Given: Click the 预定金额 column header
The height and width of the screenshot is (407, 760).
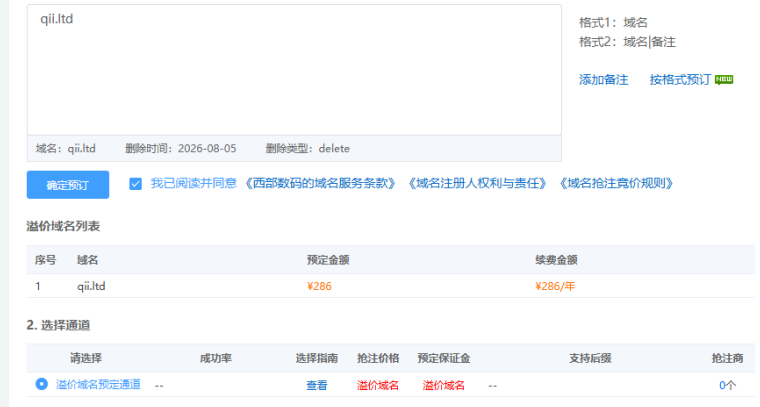Looking at the screenshot, I should click(328, 260).
